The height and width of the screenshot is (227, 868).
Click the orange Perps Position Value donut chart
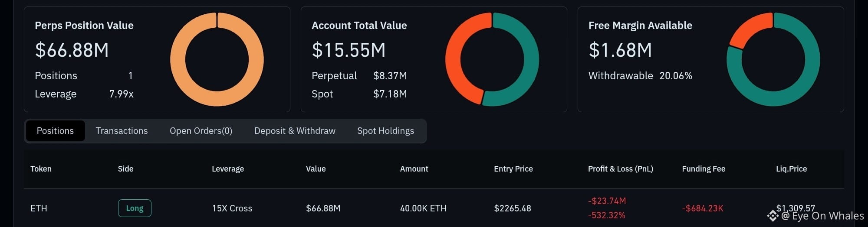(217, 59)
